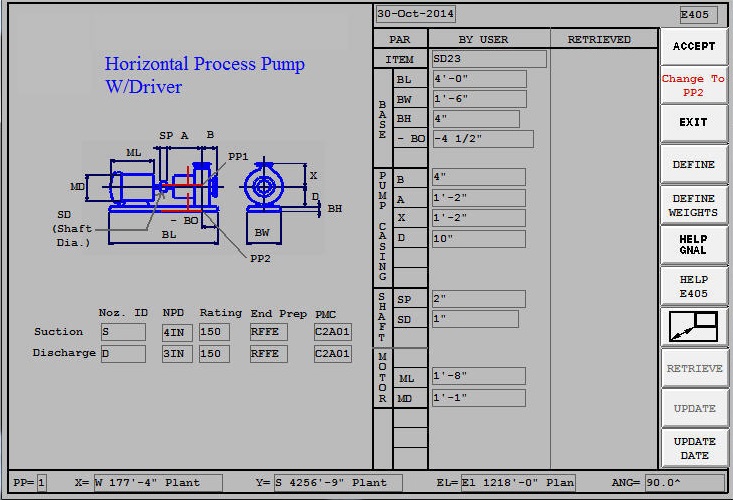Click the date field 30-Oct-2014

click(x=416, y=14)
